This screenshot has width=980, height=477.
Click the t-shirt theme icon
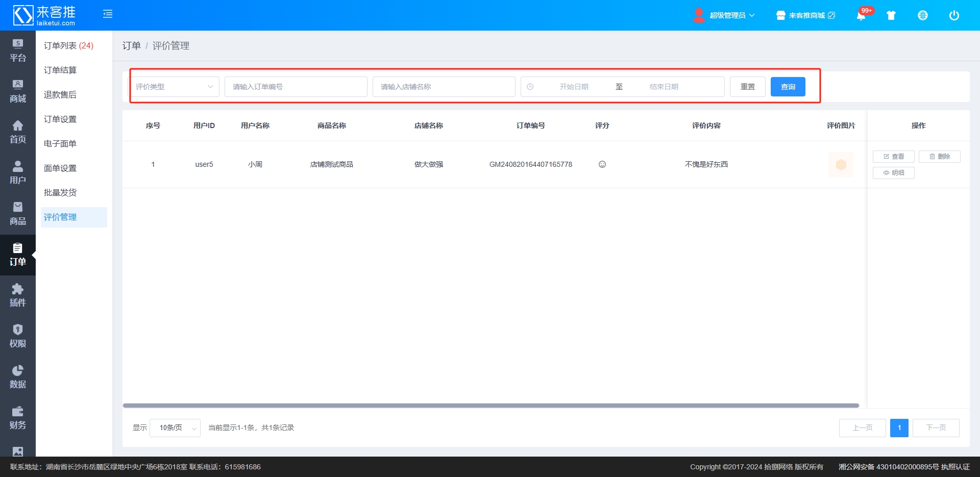pos(891,15)
